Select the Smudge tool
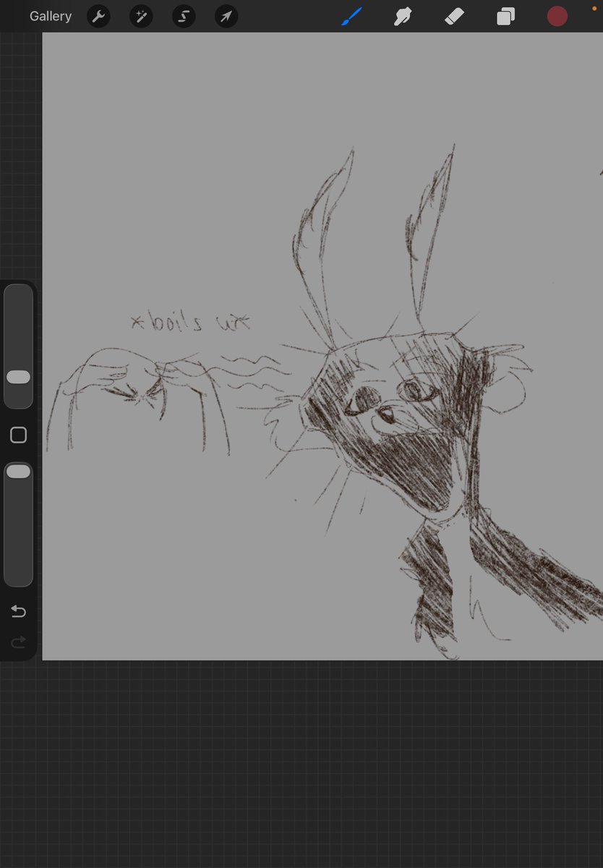603x868 pixels. (403, 16)
